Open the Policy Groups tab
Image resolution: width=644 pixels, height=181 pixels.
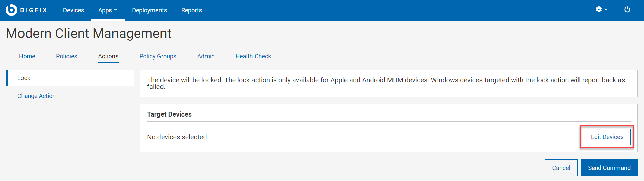point(158,56)
